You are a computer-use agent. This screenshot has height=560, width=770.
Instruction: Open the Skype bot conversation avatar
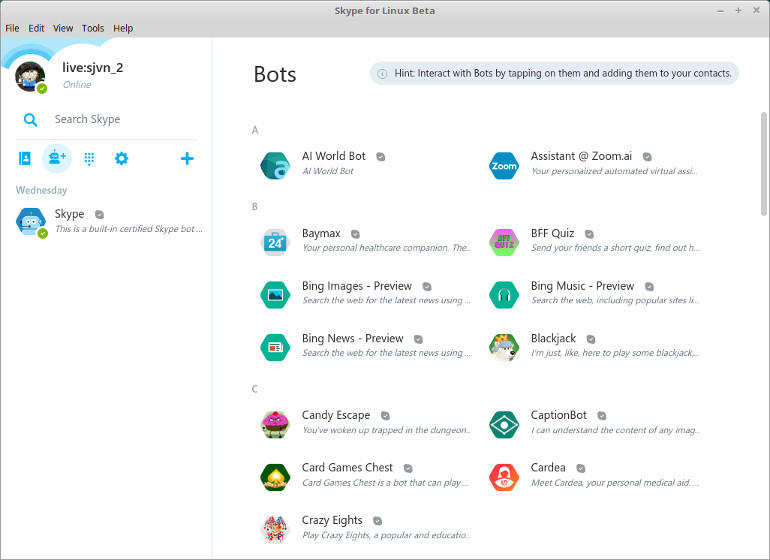(x=31, y=222)
